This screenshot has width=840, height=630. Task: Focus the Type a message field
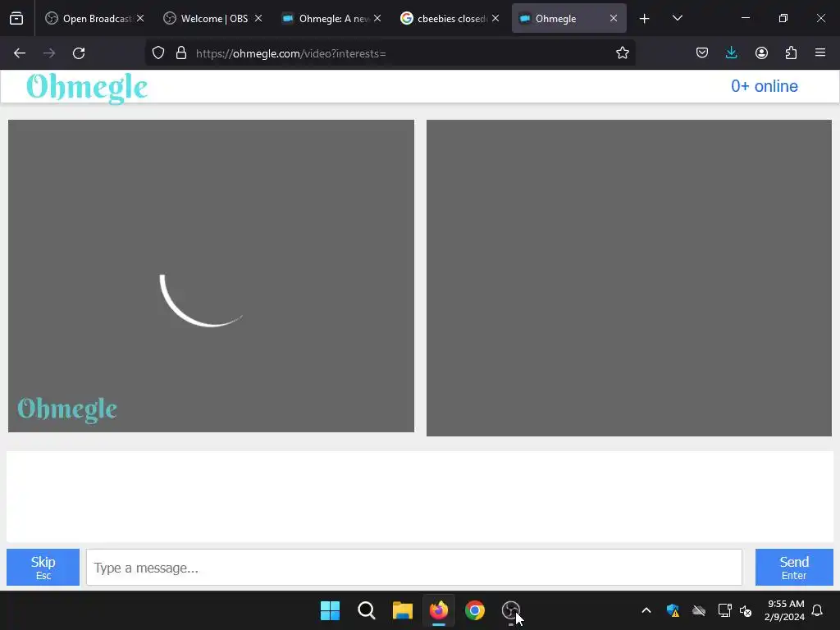click(414, 568)
